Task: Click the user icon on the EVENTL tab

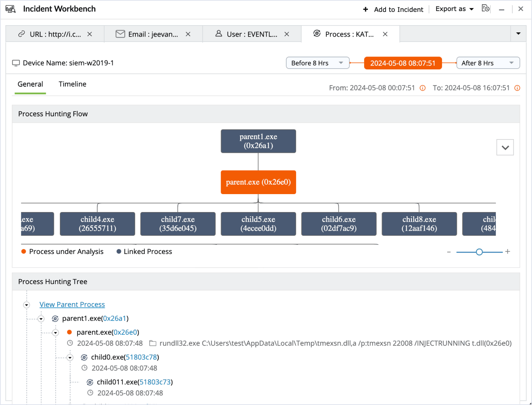Action: coord(218,34)
